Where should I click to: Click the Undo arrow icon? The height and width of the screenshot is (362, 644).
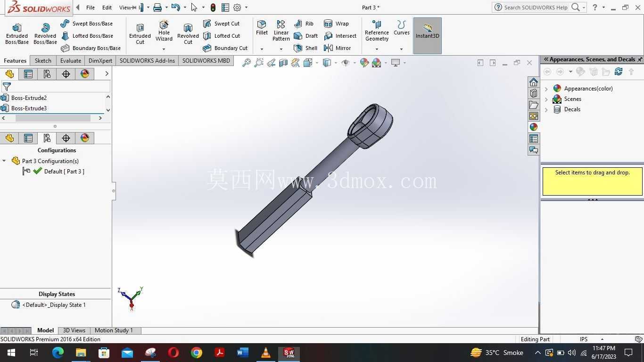coord(176,8)
